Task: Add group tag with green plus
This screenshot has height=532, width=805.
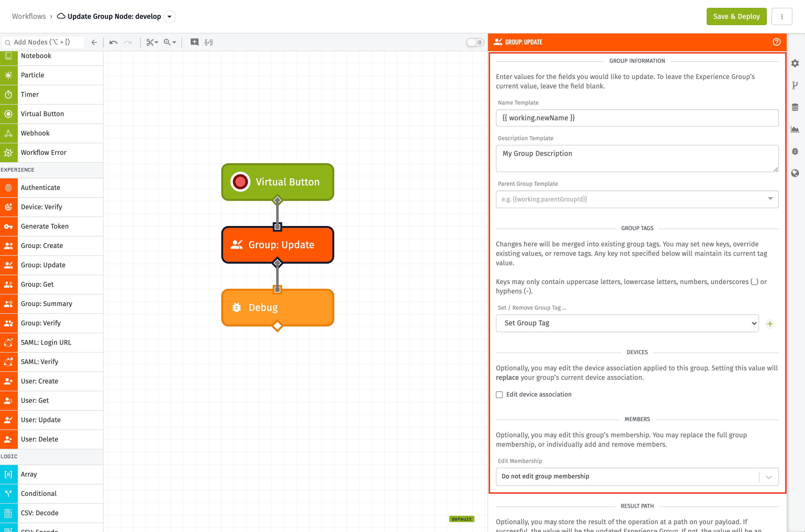Action: [770, 324]
